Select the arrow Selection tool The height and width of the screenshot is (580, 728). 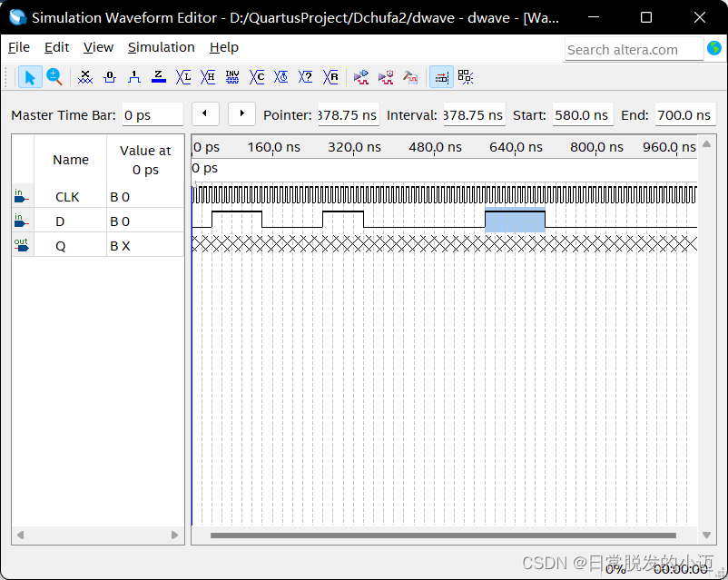click(x=30, y=77)
